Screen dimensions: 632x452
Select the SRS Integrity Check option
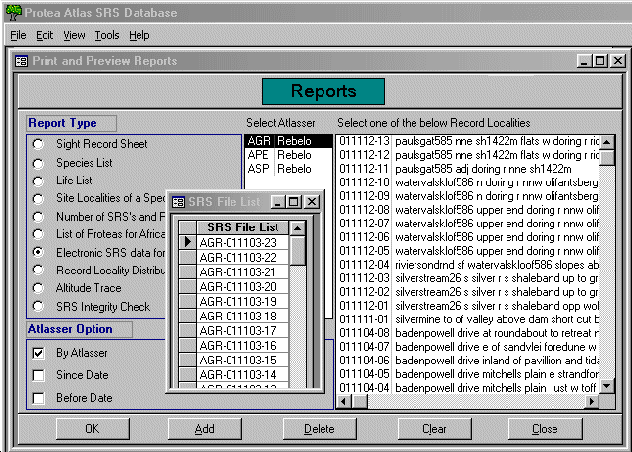(38, 306)
